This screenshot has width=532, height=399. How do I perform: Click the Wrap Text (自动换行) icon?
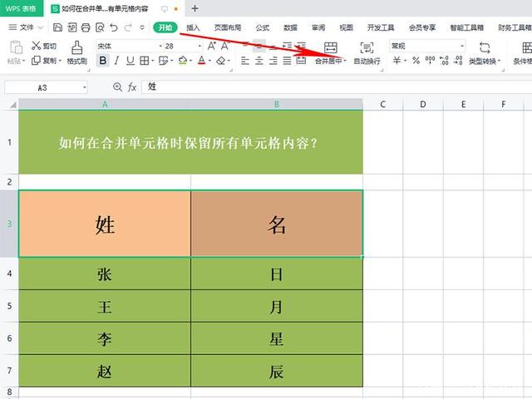coord(367,48)
